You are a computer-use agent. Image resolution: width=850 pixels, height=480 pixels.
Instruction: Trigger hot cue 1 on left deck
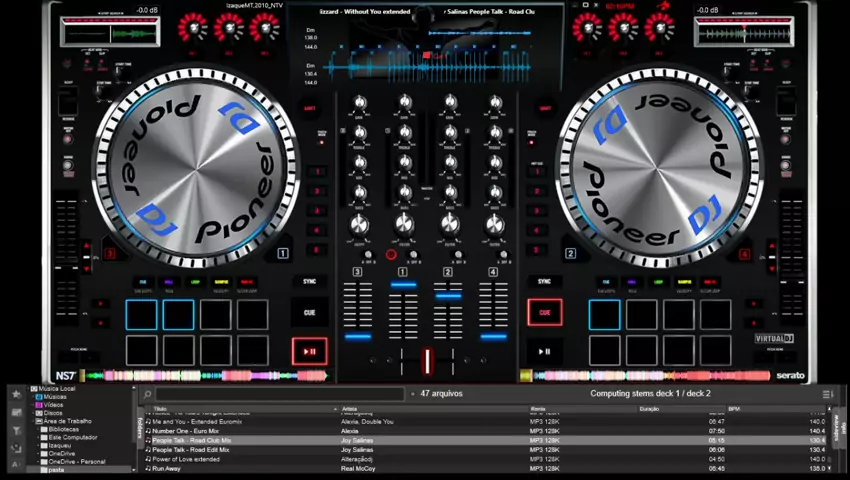318,171
